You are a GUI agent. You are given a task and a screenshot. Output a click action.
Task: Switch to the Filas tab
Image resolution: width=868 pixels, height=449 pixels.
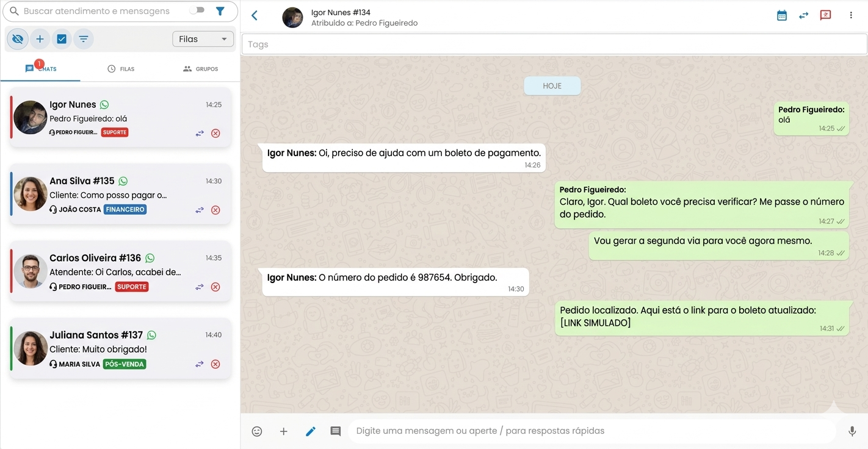[x=121, y=69]
